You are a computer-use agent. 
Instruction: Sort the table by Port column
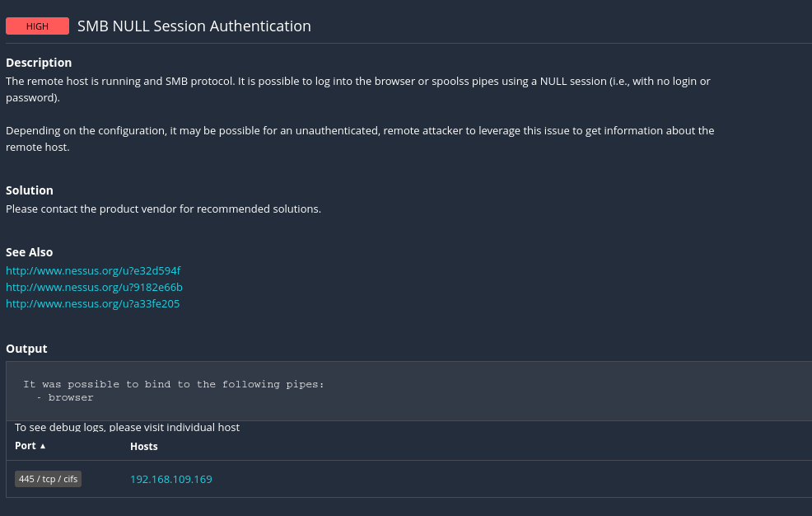[x=26, y=446]
